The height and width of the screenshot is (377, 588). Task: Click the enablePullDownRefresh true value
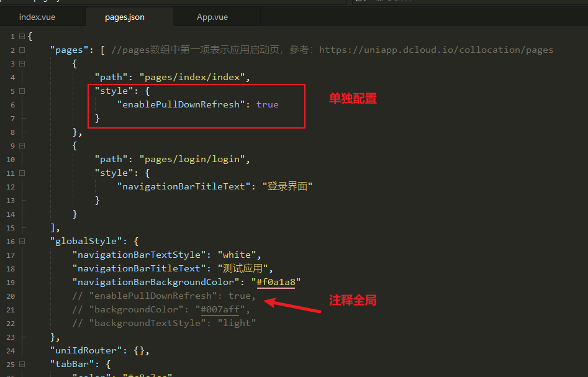click(x=267, y=104)
